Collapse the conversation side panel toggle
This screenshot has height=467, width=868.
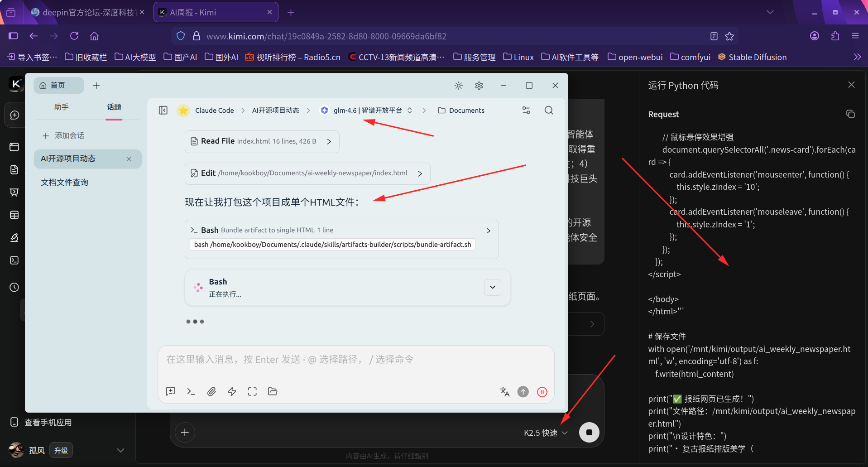coord(163,110)
